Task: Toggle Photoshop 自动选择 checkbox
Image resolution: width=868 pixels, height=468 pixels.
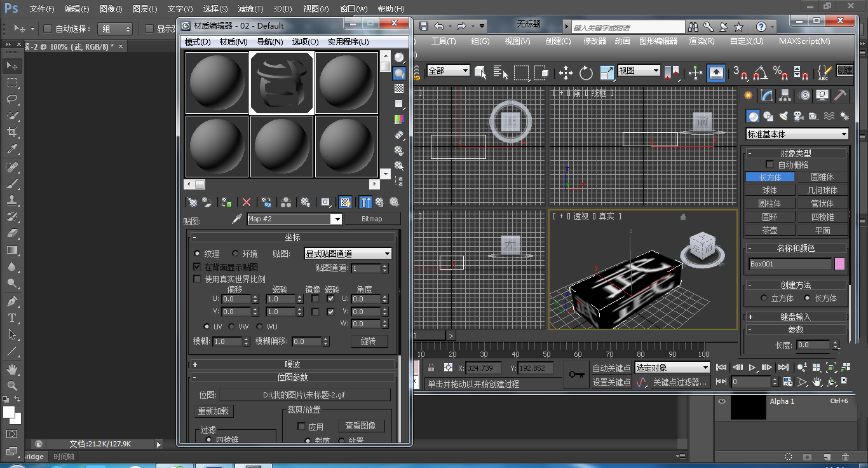Action: 48,29
